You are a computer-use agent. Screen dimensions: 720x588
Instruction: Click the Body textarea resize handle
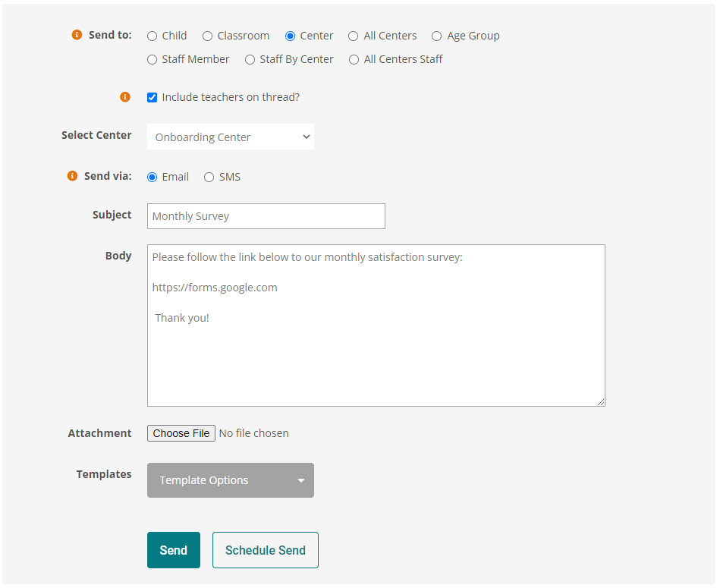[601, 402]
